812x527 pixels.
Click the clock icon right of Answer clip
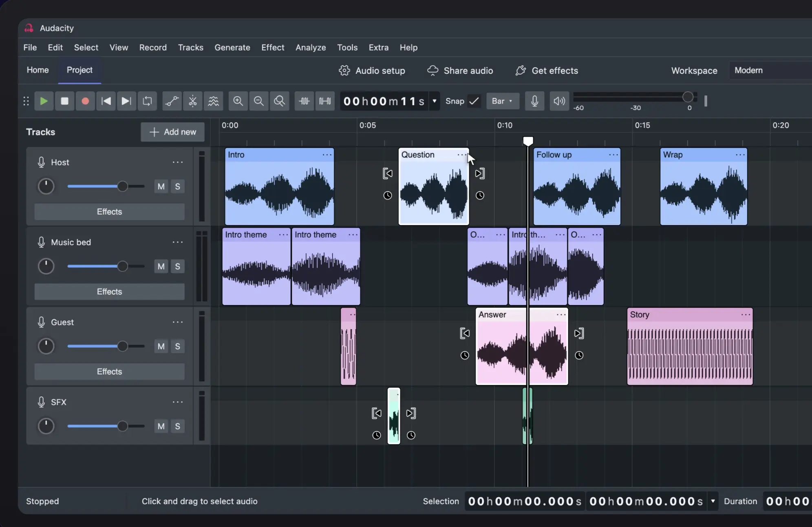tap(579, 355)
